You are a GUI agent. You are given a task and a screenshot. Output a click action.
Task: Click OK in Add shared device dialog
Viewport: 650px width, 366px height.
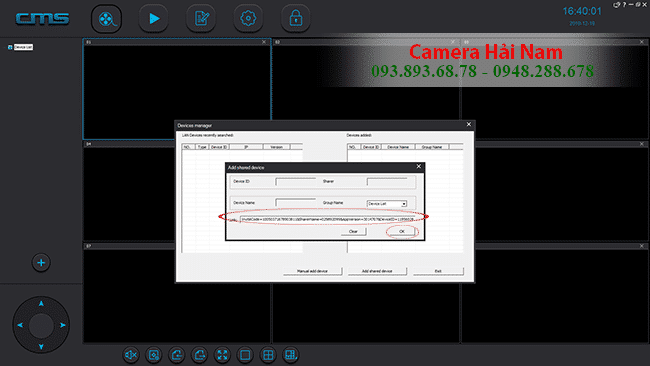[x=402, y=231]
